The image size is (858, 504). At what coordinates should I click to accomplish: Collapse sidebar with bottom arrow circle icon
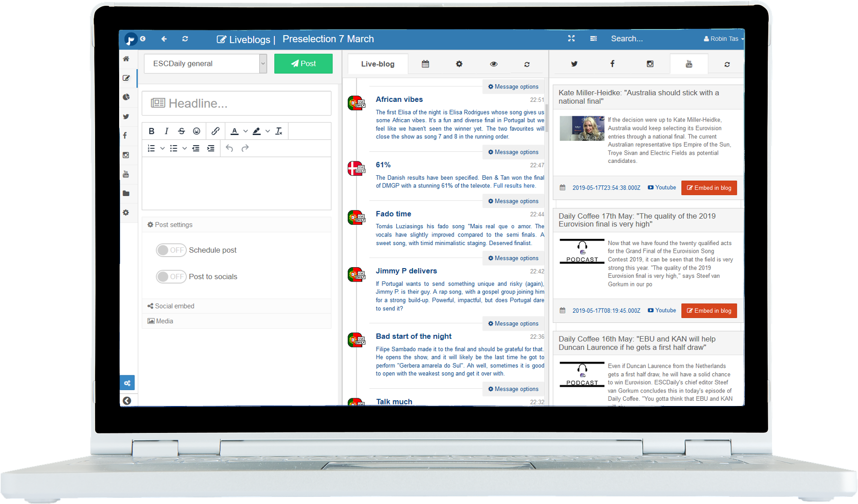click(127, 401)
